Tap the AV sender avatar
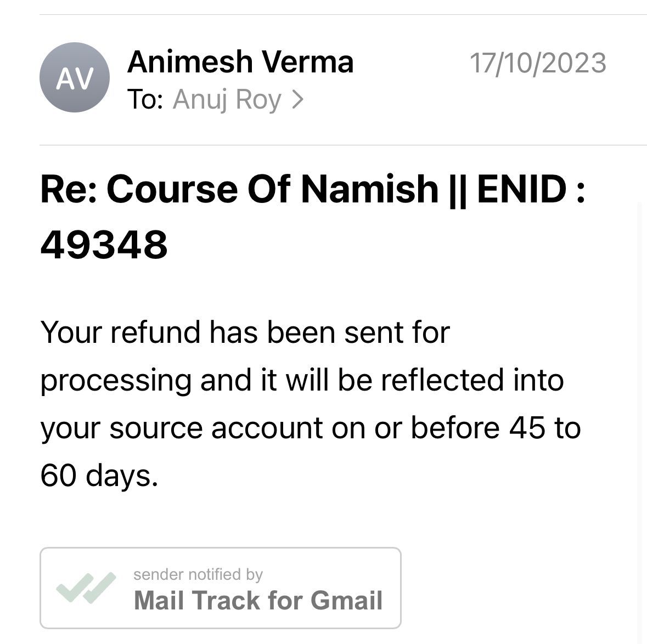Screen dimensions: 647x644 tap(74, 78)
